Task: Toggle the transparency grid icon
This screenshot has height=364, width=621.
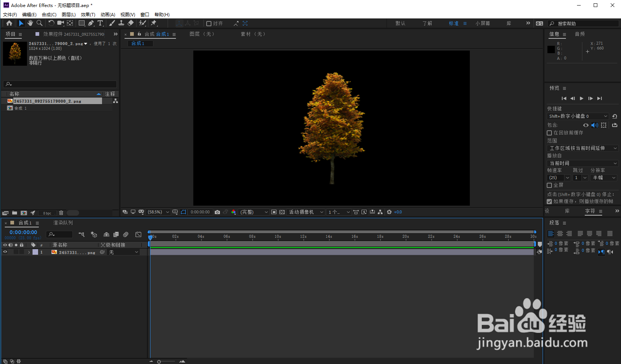Action: (282, 212)
